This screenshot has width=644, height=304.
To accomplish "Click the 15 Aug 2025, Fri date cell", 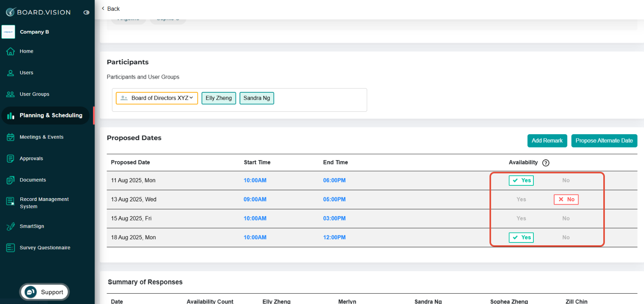I will click(131, 219).
